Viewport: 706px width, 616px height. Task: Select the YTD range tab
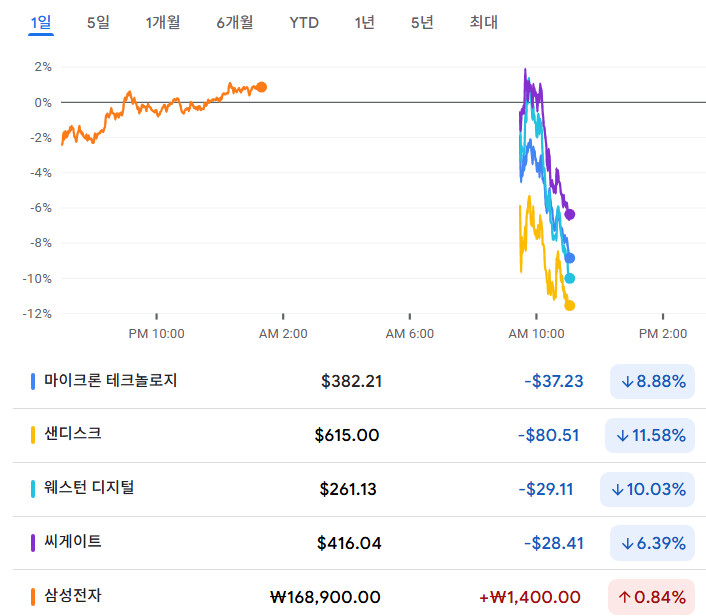point(304,23)
